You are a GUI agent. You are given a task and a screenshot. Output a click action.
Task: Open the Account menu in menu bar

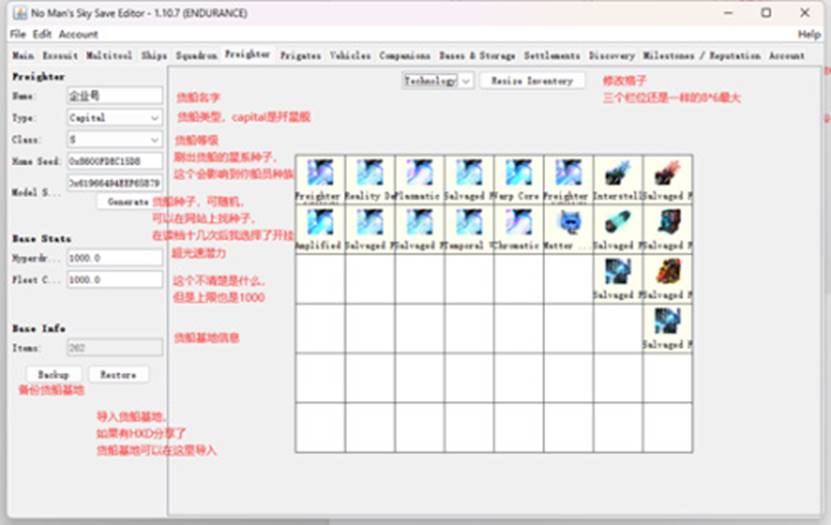tap(78, 34)
